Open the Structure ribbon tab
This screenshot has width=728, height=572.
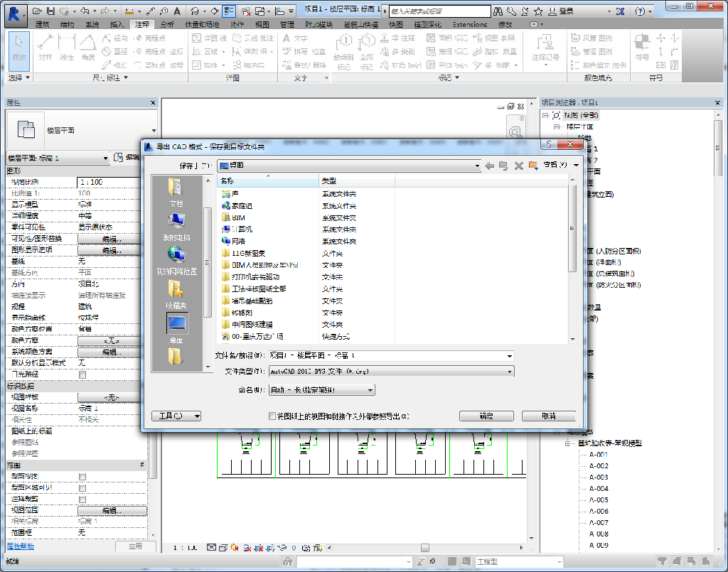pos(68,25)
